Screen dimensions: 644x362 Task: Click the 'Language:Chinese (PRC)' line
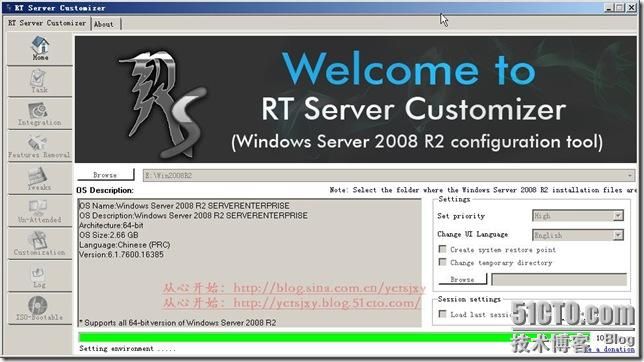(124, 245)
